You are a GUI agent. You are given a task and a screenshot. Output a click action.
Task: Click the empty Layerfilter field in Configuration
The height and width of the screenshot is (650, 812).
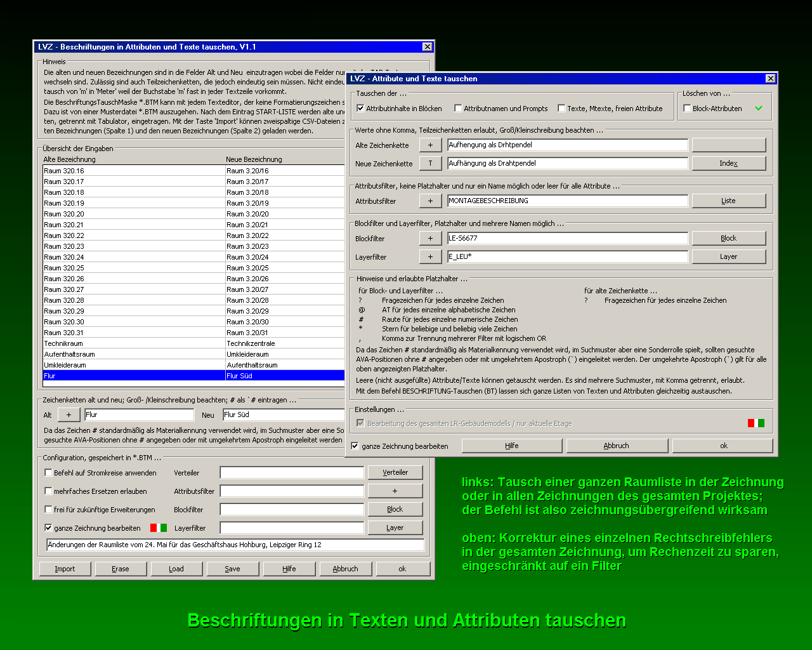[292, 528]
